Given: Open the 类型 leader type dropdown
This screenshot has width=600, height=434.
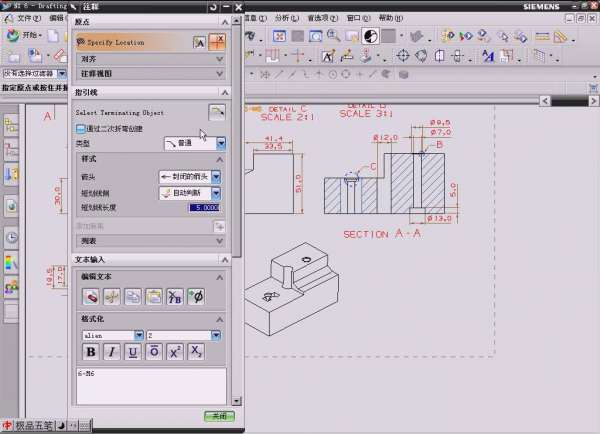Looking at the screenshot, I should tap(221, 144).
